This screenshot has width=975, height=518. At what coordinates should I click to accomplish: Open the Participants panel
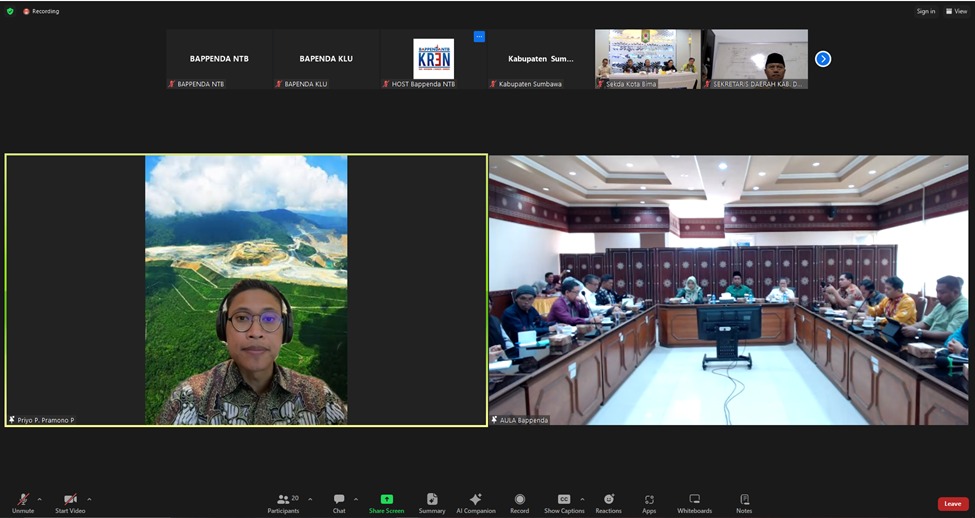tap(283, 502)
